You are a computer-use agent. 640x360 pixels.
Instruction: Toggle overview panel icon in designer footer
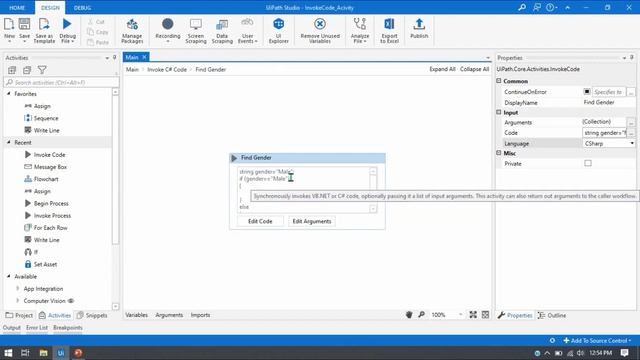point(485,315)
